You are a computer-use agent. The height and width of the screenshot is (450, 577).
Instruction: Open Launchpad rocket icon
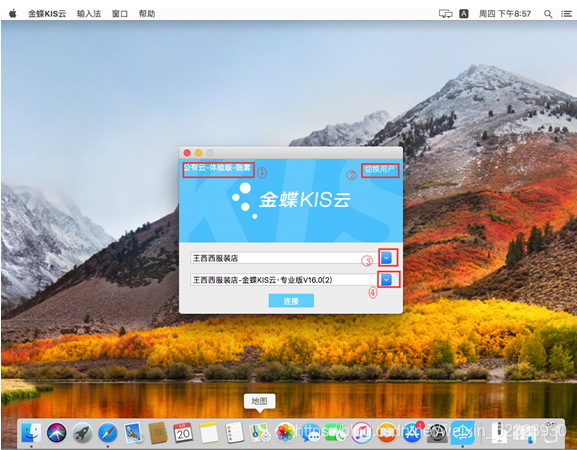(82, 432)
